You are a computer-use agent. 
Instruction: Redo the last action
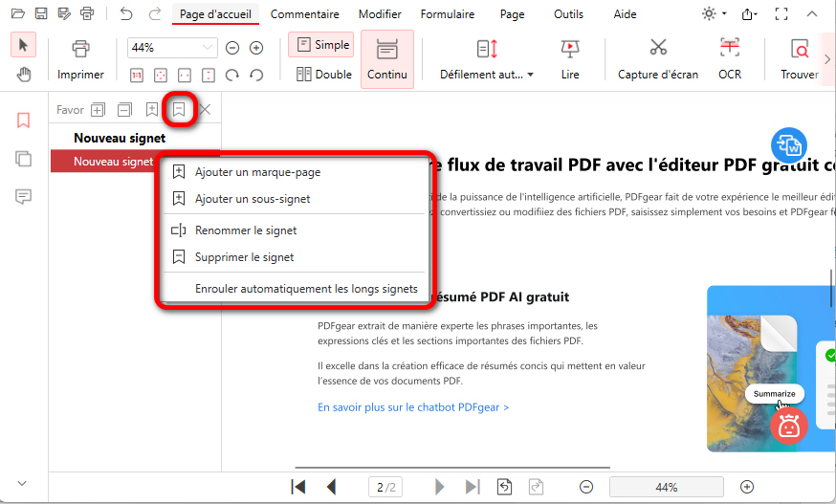(155, 13)
